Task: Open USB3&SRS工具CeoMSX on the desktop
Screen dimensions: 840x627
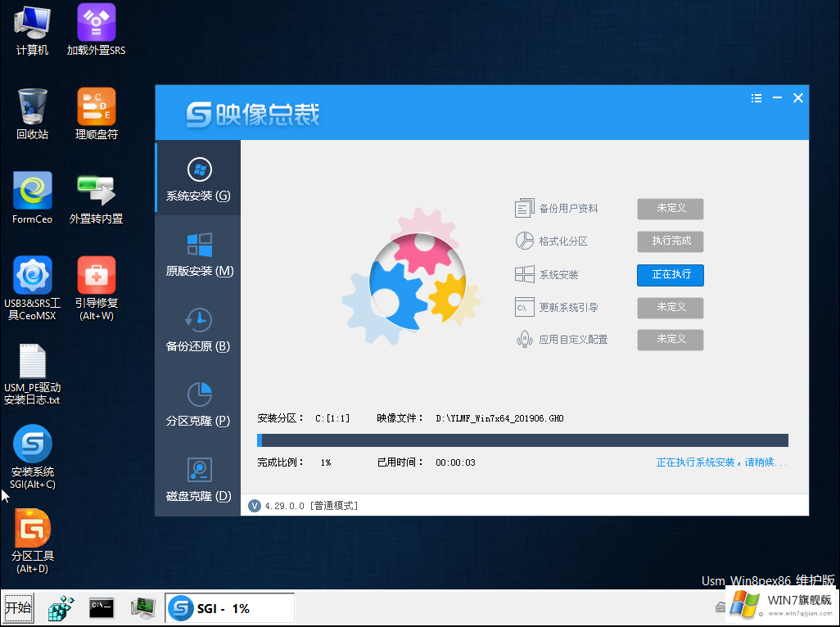Action: pos(32,273)
